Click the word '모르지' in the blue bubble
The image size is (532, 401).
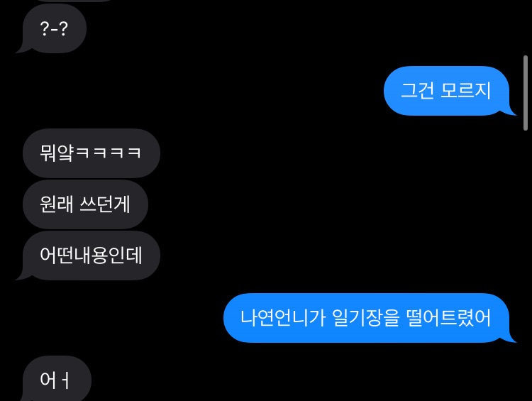click(x=466, y=91)
